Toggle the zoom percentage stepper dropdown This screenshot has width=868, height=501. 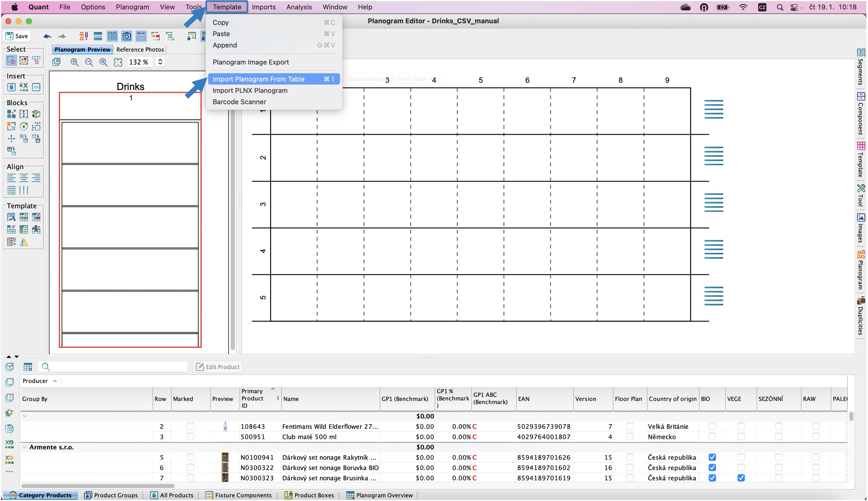(x=160, y=62)
